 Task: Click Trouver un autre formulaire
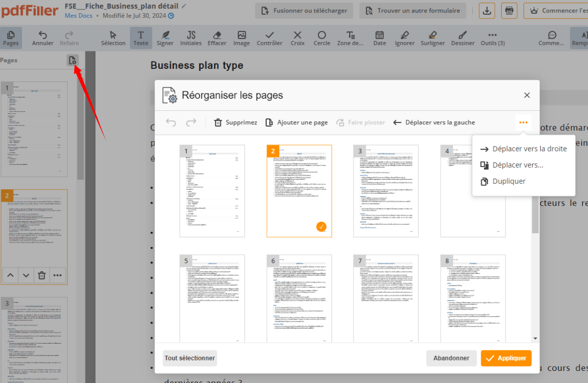click(413, 11)
